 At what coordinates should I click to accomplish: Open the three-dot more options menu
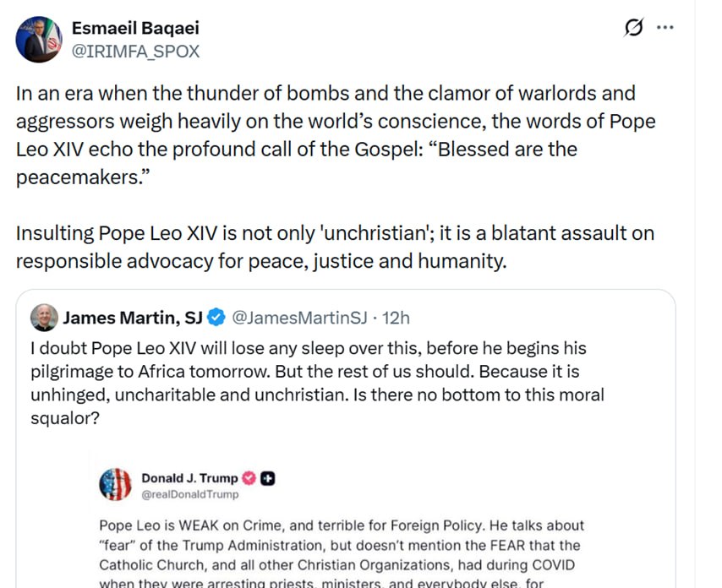(665, 28)
